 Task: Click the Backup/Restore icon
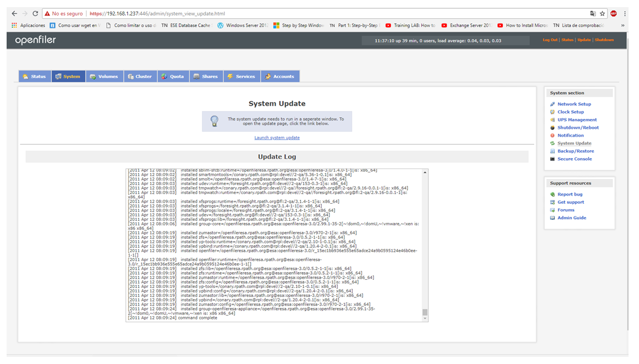(552, 151)
